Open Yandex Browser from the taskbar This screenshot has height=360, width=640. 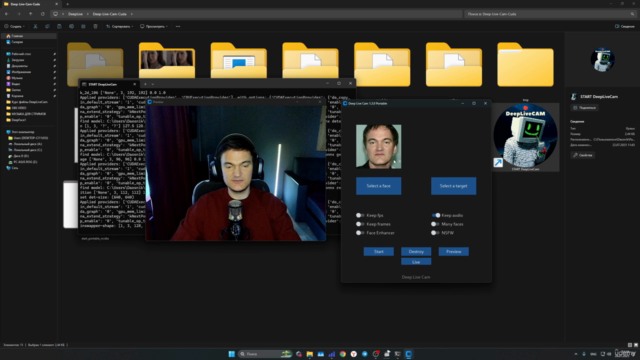pos(354,354)
